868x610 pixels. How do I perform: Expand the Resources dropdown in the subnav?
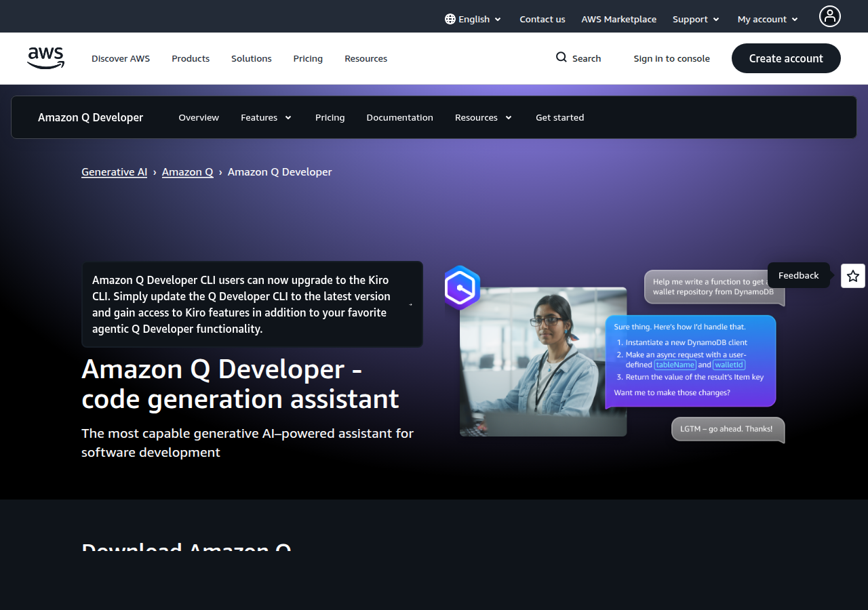point(483,117)
